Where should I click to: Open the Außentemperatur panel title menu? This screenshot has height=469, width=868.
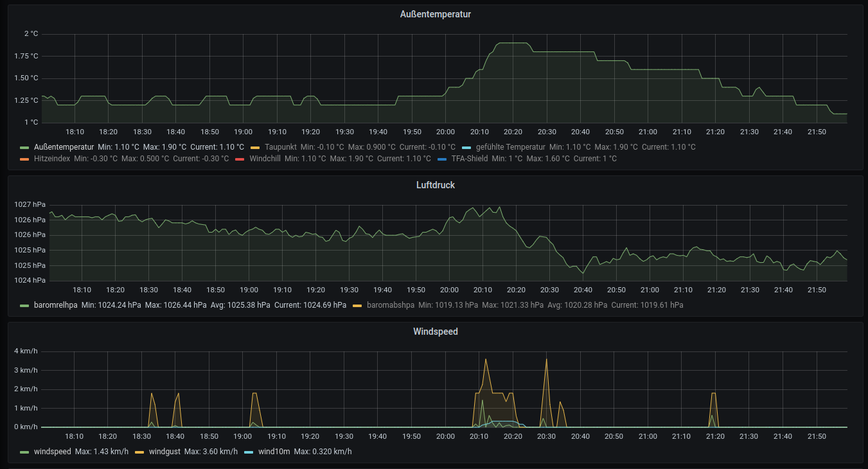[x=436, y=14]
